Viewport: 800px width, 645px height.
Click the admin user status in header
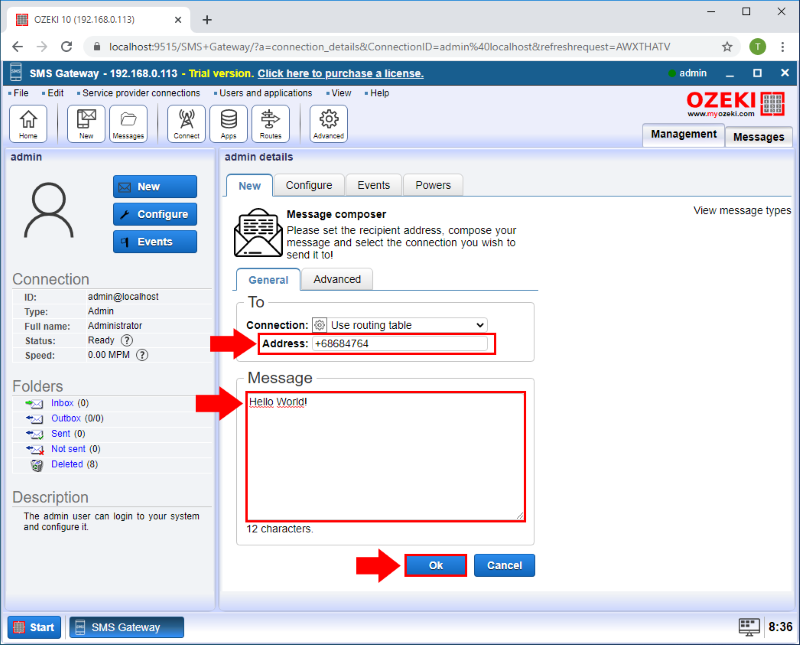687,73
